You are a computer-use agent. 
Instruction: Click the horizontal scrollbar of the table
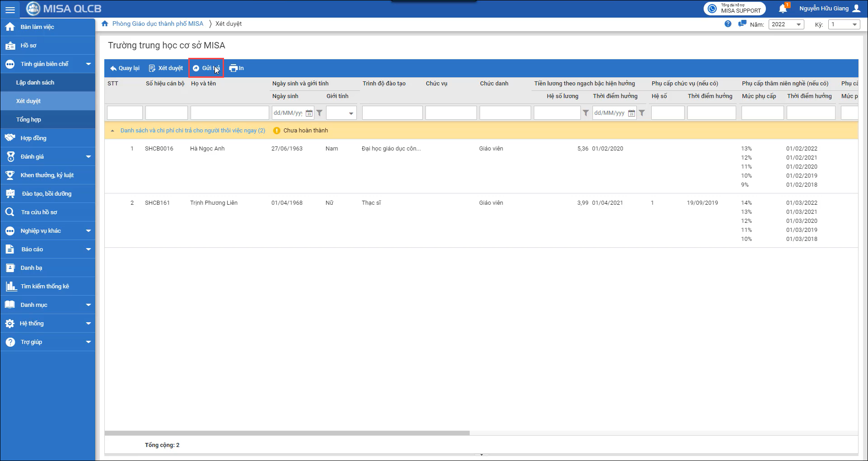[x=287, y=433]
